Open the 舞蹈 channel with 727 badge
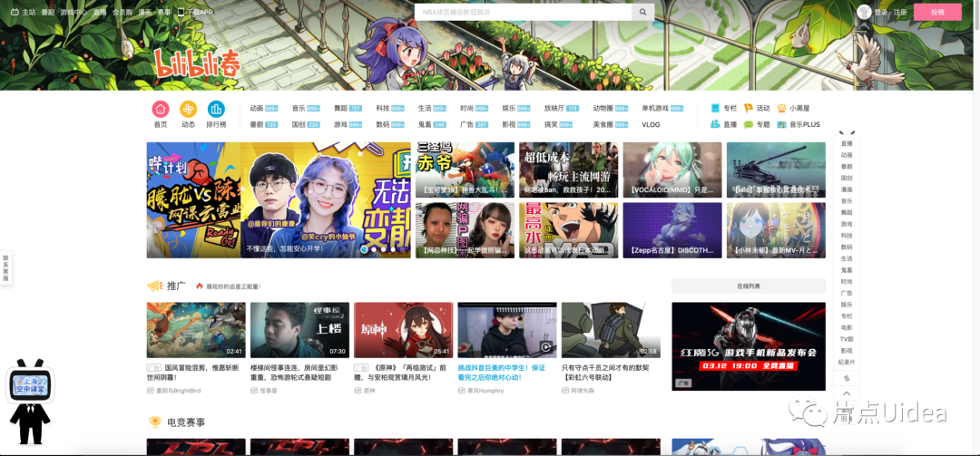 pos(348,108)
